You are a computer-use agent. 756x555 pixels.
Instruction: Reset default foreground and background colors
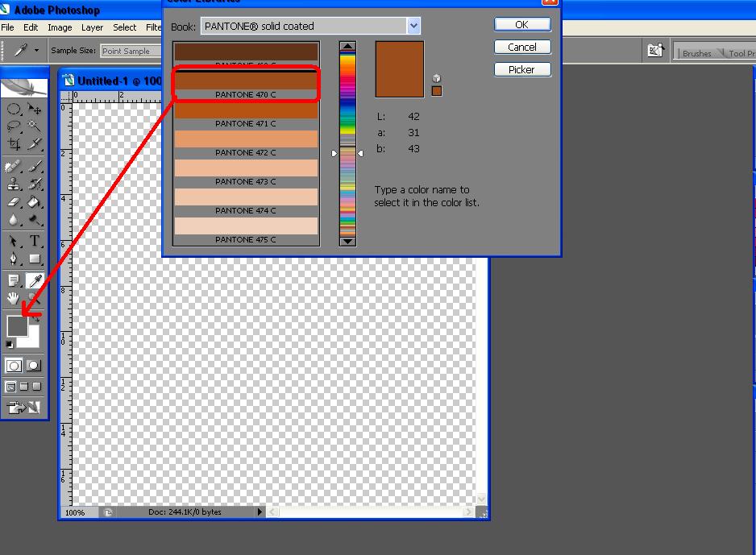[9, 344]
